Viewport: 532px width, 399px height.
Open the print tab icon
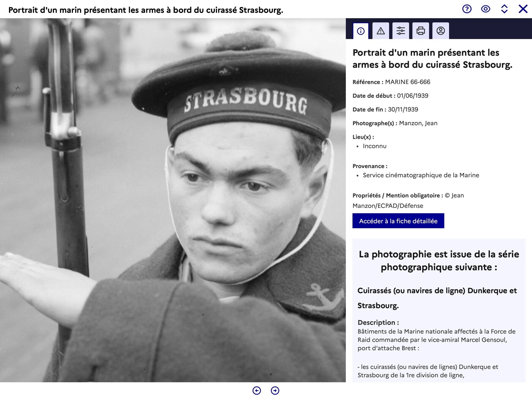[x=421, y=31]
